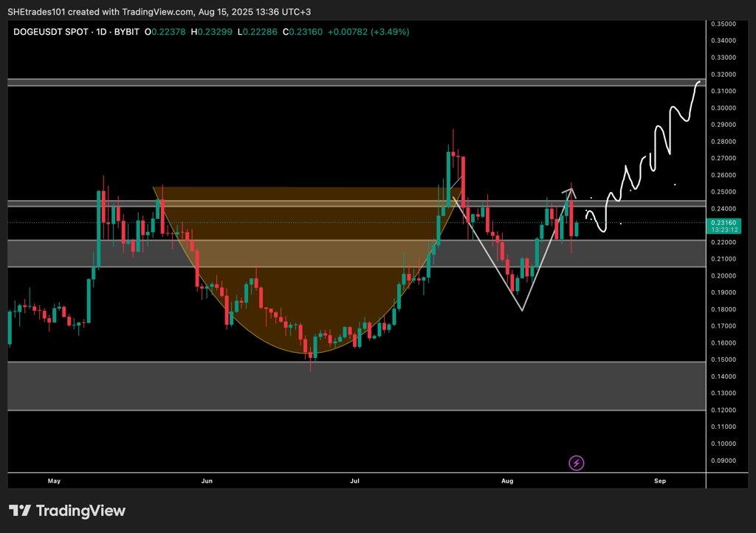Click the 0.11000 price axis label
The height and width of the screenshot is (533, 756).
point(724,427)
